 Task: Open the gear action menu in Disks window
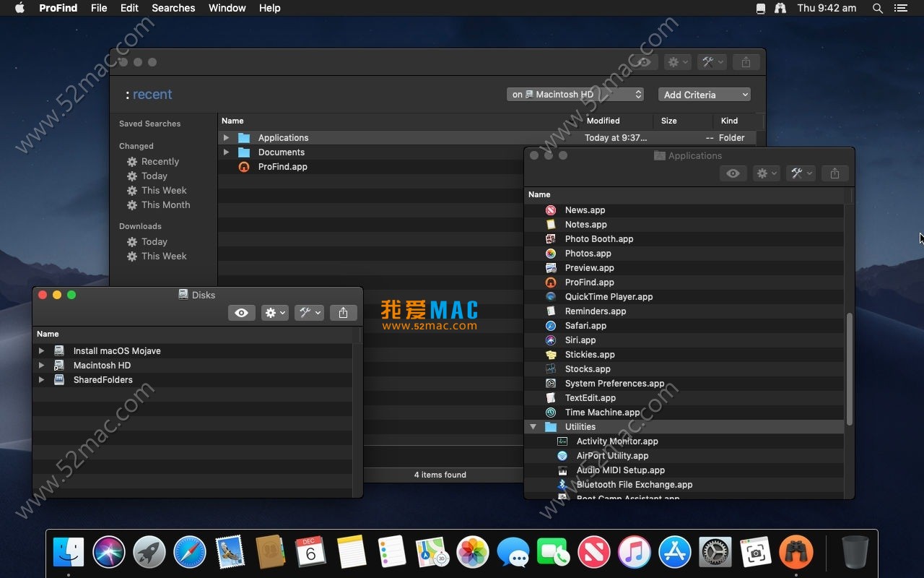[275, 312]
